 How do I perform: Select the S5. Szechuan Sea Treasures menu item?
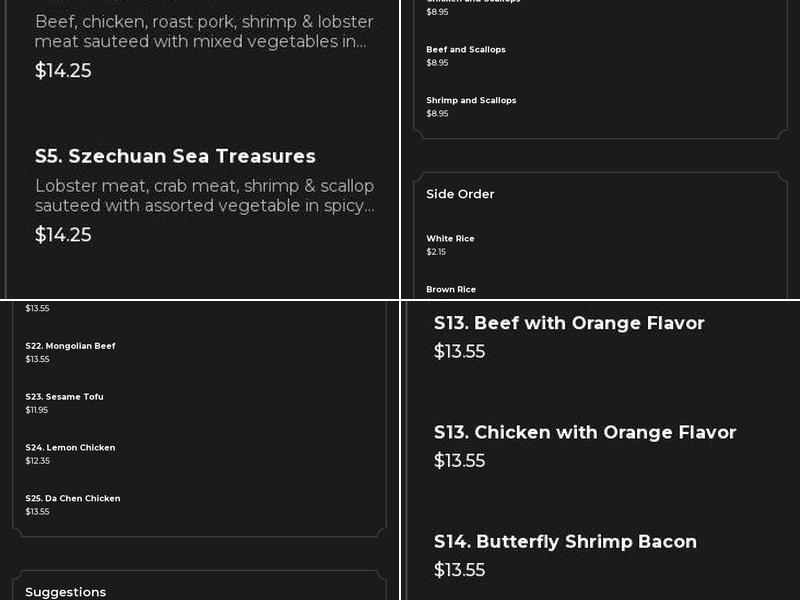tap(175, 156)
